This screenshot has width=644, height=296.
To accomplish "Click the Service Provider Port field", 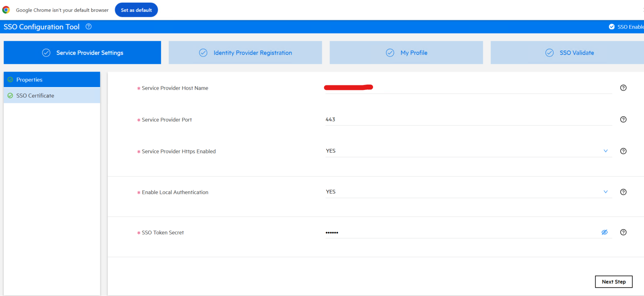I will (468, 120).
